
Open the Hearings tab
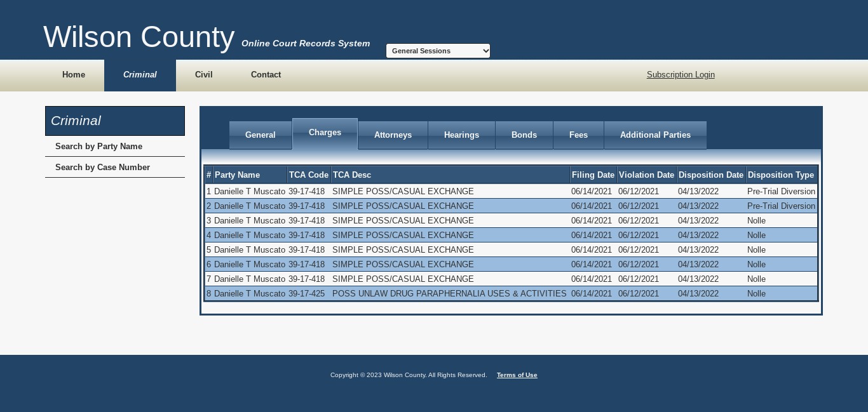(461, 135)
